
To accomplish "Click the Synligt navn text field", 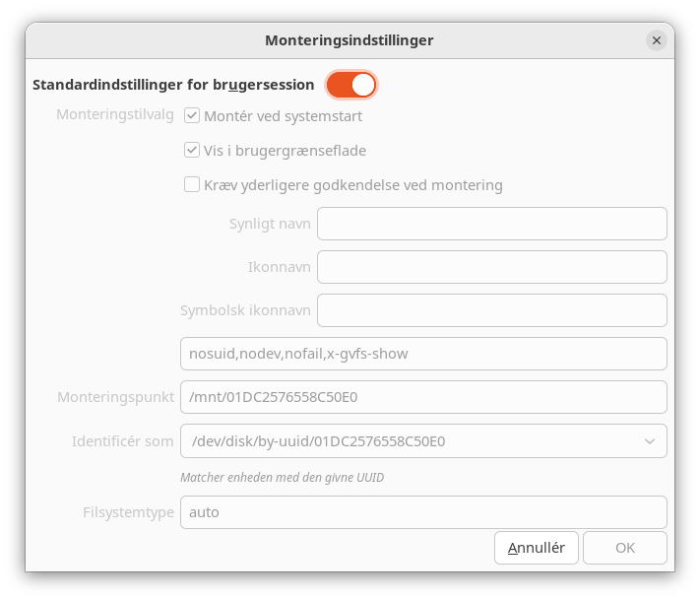I will (491, 224).
